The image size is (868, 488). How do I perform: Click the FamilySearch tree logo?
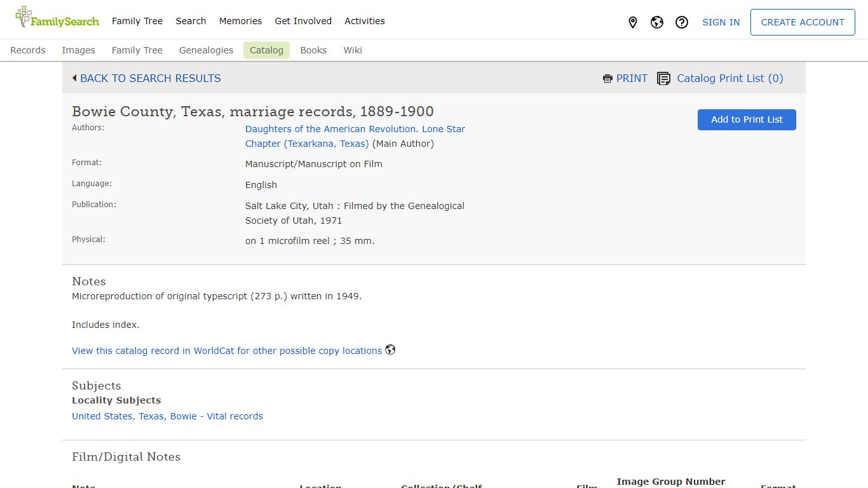pyautogui.click(x=57, y=17)
